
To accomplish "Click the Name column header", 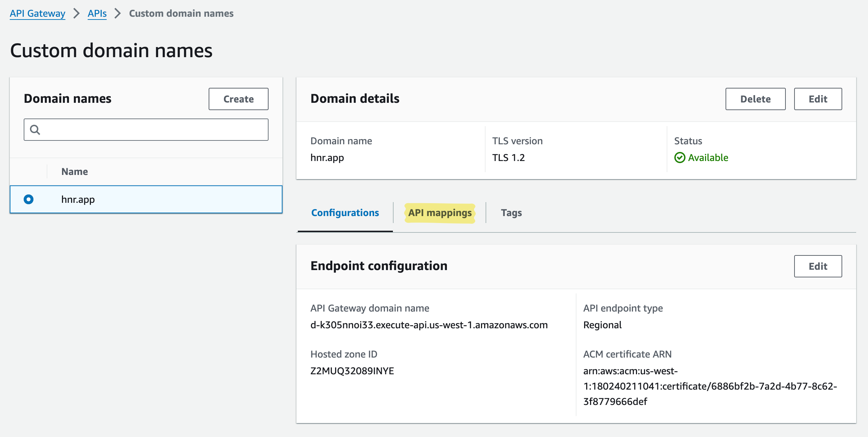I will coord(75,171).
